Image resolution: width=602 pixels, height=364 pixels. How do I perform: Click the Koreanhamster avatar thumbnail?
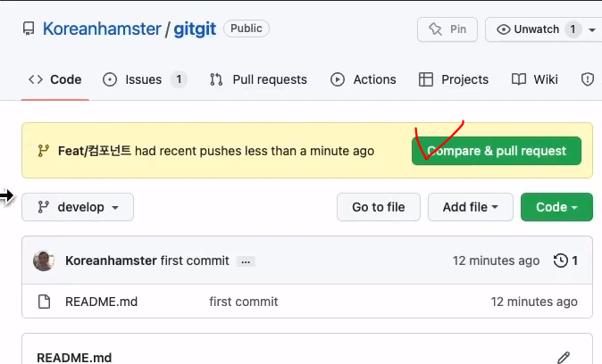tap(44, 261)
